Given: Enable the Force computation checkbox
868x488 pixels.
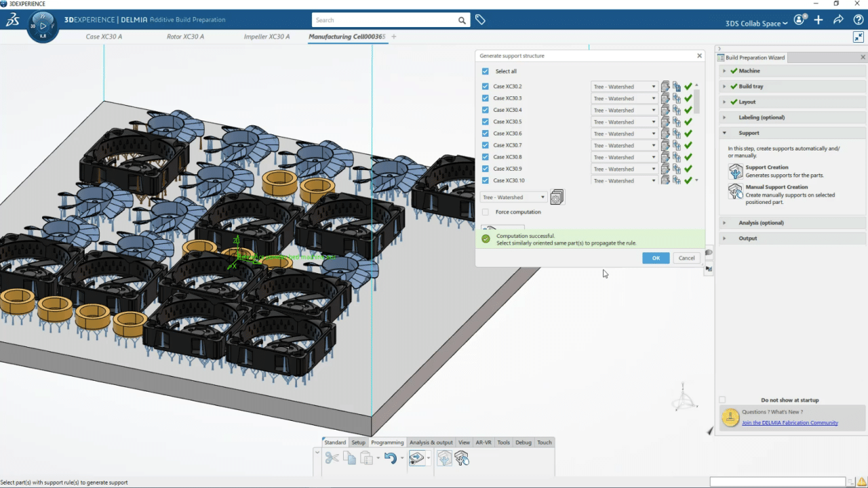Looking at the screenshot, I should 486,211.
